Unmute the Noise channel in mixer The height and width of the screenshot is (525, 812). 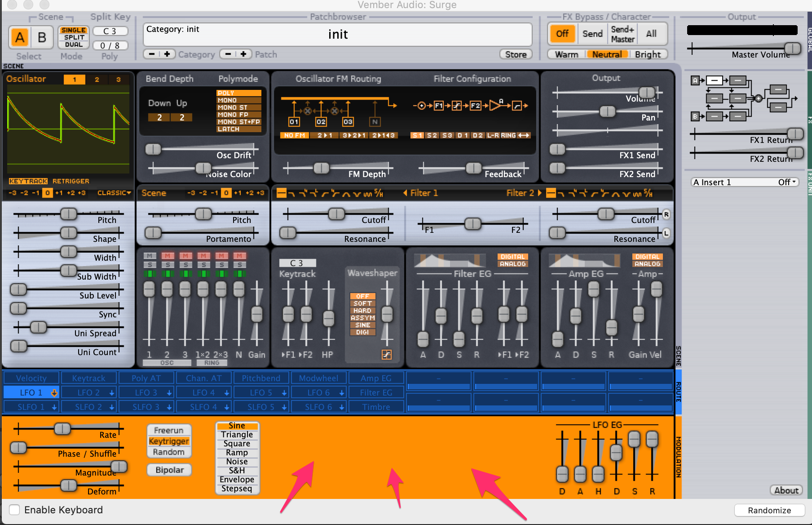[x=239, y=256]
